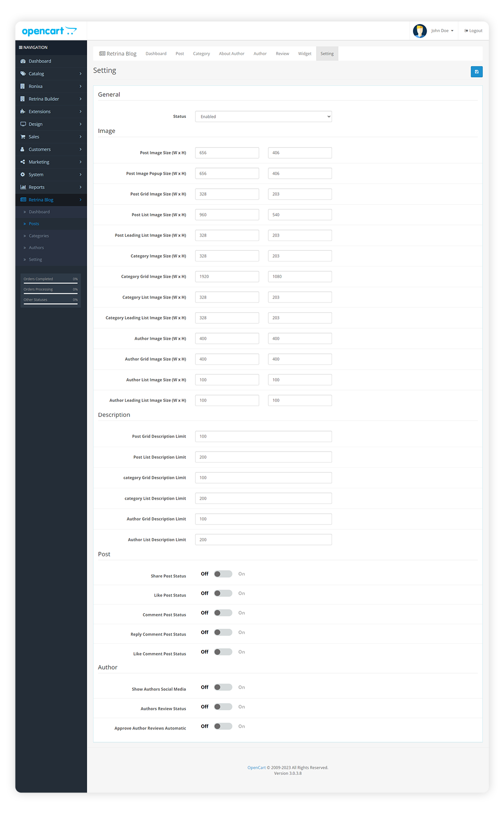The width and height of the screenshot is (504, 827).
Task: Open the Status dropdown in General
Action: click(263, 117)
